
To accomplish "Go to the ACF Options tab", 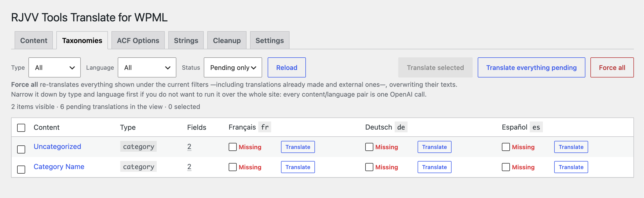I will point(138,40).
